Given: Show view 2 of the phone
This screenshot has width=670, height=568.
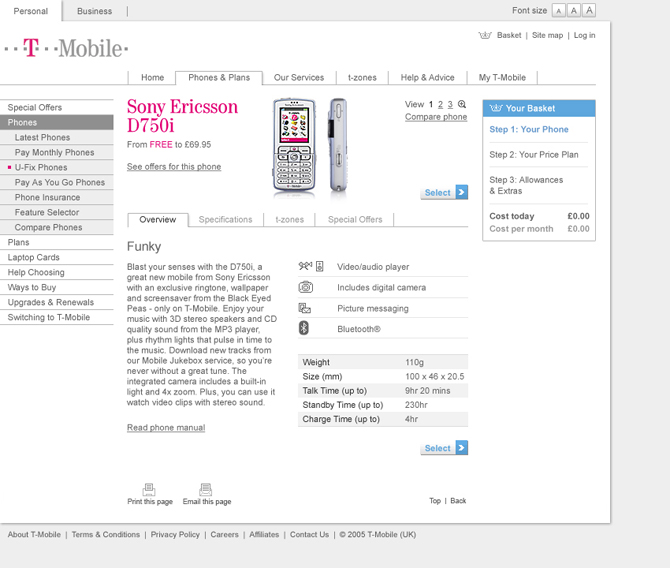Looking at the screenshot, I should point(441,104).
